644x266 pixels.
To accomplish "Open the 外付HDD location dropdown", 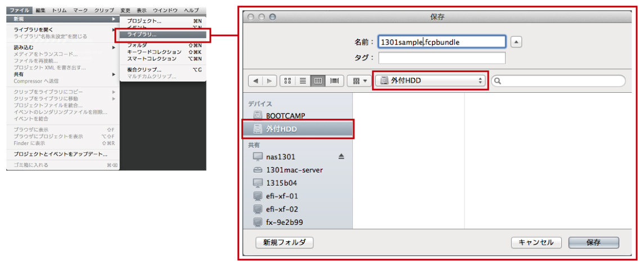I will pyautogui.click(x=430, y=80).
